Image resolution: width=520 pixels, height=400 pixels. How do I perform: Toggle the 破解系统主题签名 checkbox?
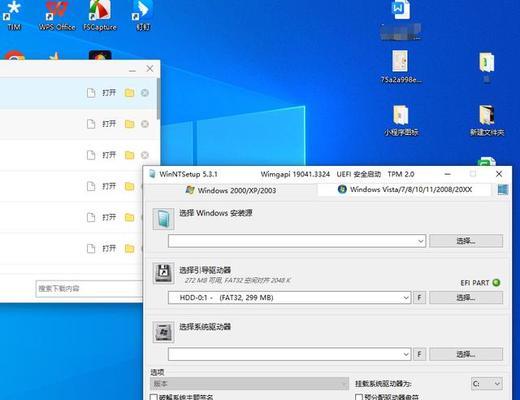(x=154, y=397)
